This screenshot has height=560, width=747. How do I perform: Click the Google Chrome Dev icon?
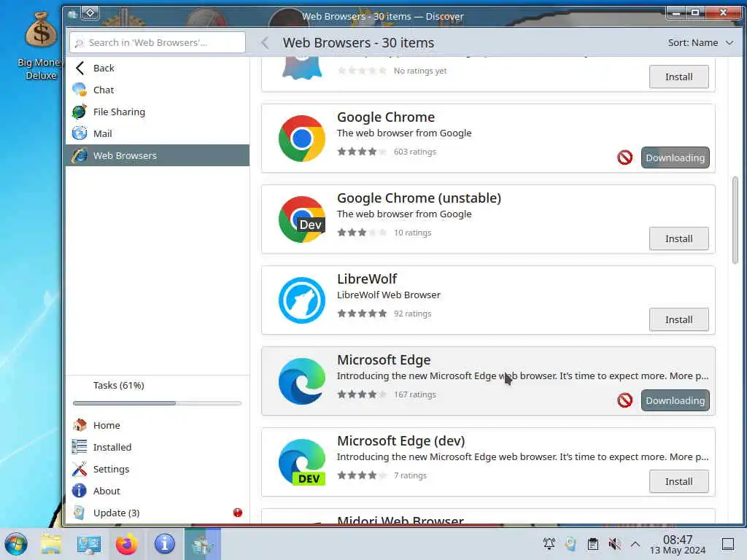click(x=302, y=219)
